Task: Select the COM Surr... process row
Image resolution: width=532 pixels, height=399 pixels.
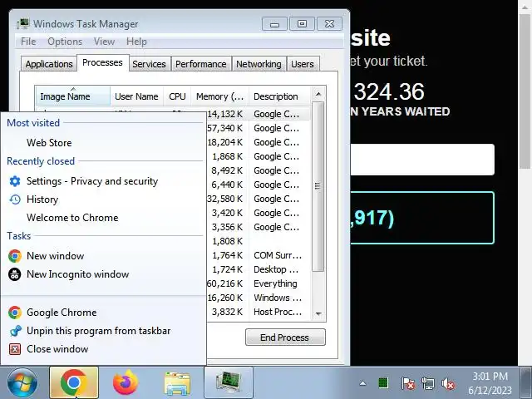Action: [258, 255]
